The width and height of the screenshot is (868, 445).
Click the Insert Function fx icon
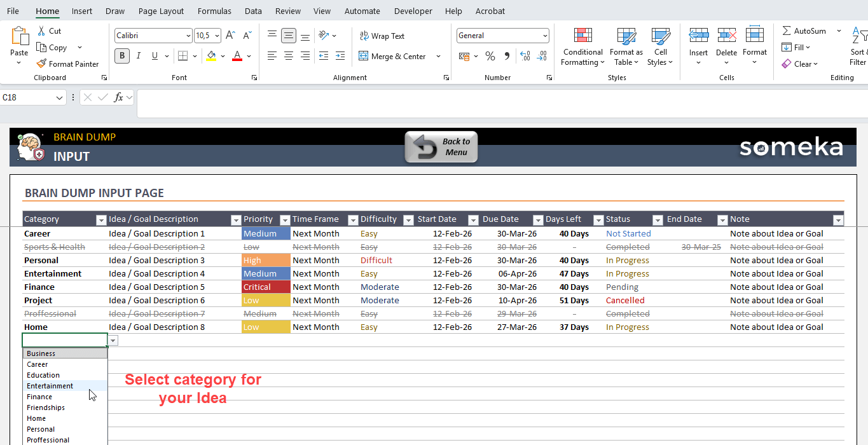coord(118,97)
